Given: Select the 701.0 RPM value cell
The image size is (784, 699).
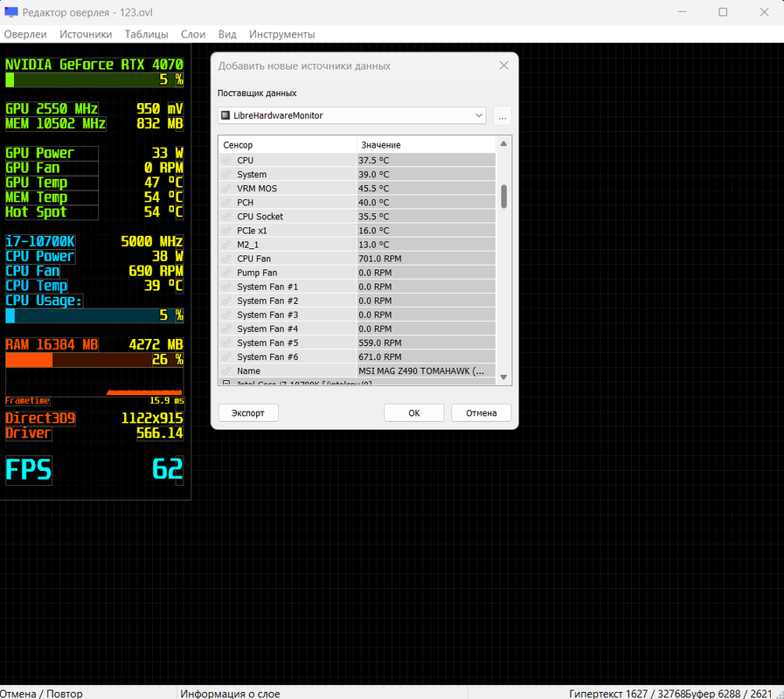Looking at the screenshot, I should (x=426, y=259).
